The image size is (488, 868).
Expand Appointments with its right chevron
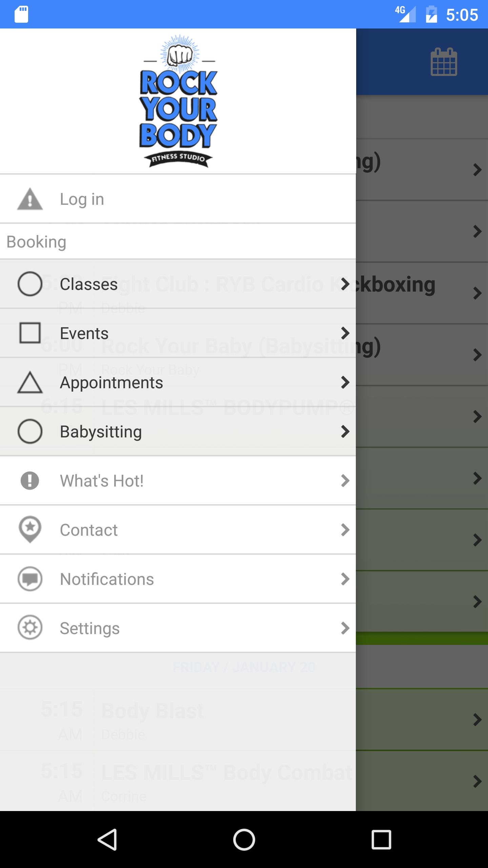click(x=345, y=382)
